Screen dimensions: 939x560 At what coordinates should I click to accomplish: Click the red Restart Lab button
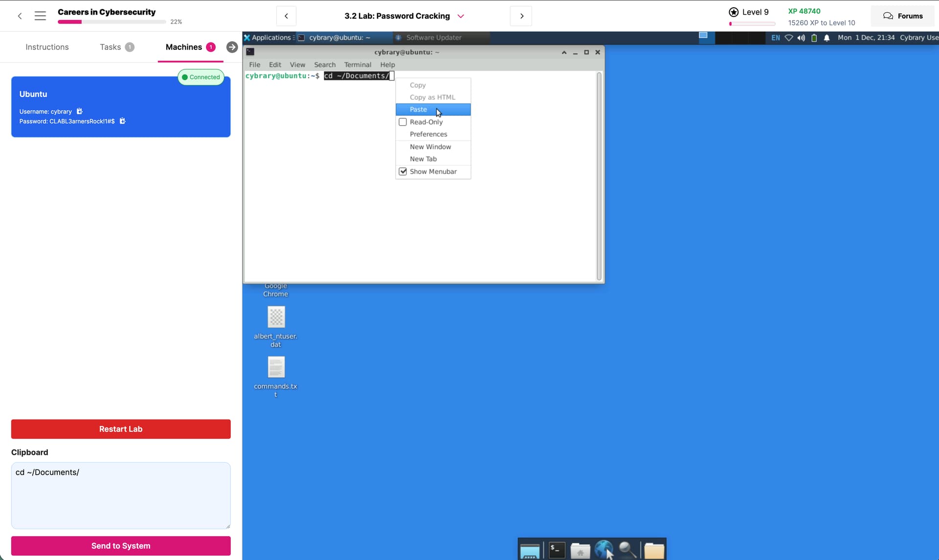[x=121, y=429]
